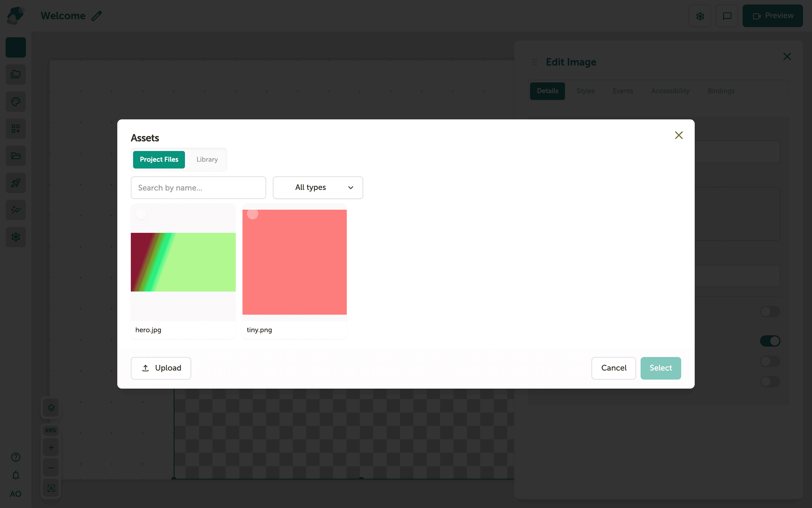The image size is (812, 508).
Task: Open the pages icon in sidebar
Action: point(16,74)
